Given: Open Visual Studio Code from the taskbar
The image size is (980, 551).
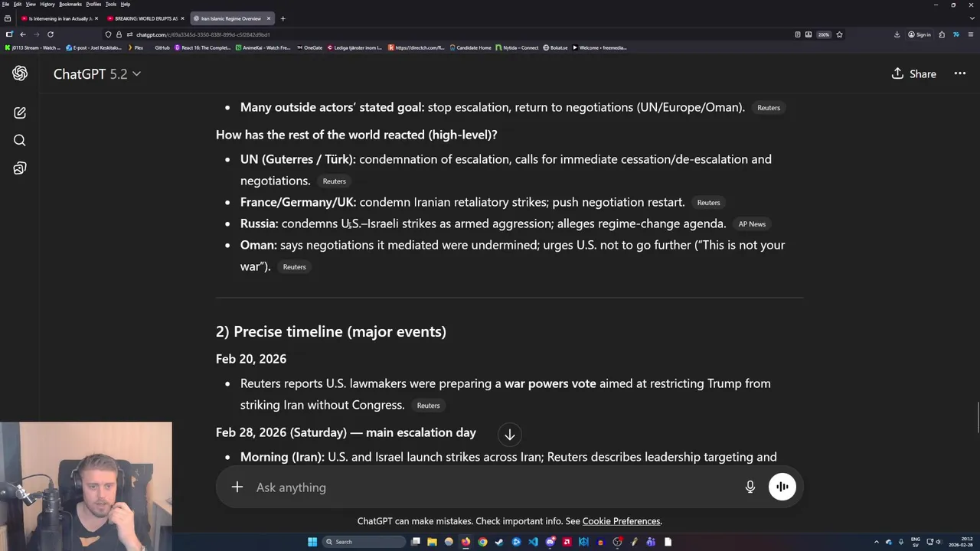Looking at the screenshot, I should [x=533, y=542].
